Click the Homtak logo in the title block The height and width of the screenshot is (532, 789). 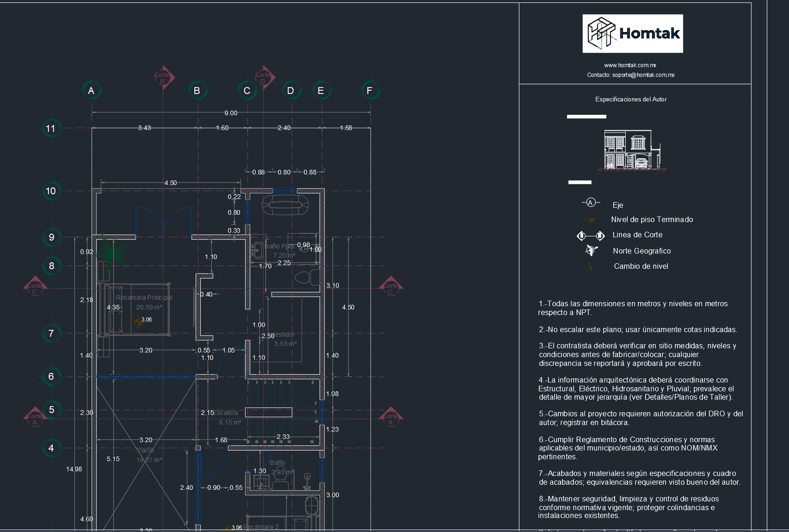click(x=633, y=34)
